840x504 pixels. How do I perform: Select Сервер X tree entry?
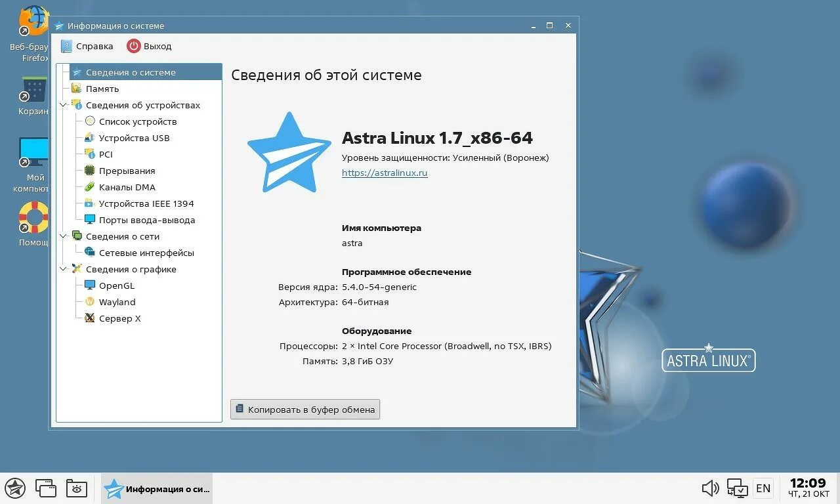pyautogui.click(x=120, y=318)
